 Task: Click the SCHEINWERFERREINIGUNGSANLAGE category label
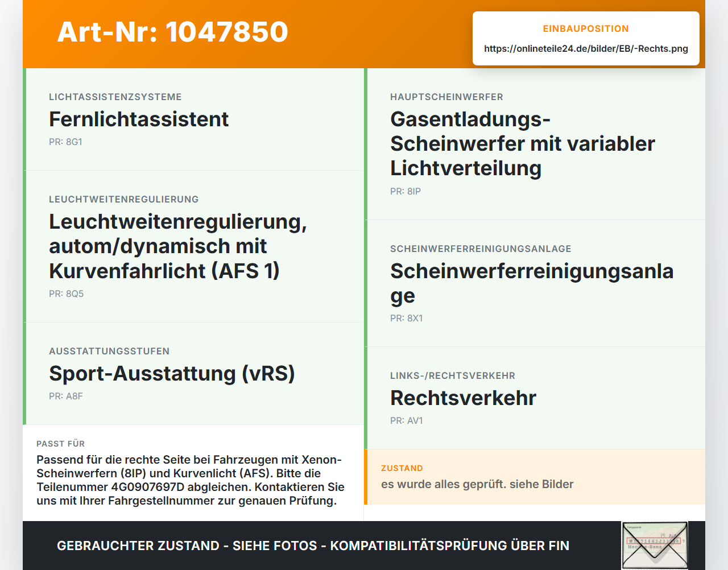481,249
